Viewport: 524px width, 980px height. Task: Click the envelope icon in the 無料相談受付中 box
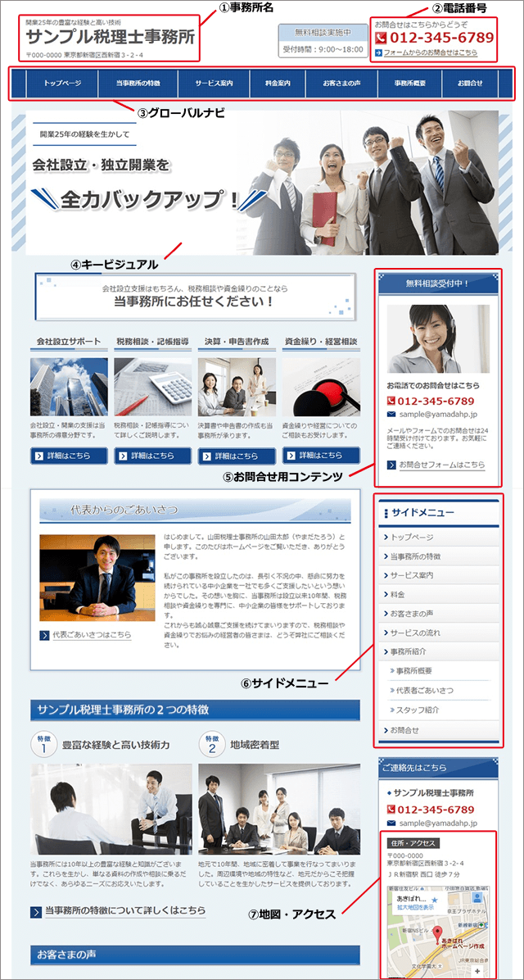391,415
